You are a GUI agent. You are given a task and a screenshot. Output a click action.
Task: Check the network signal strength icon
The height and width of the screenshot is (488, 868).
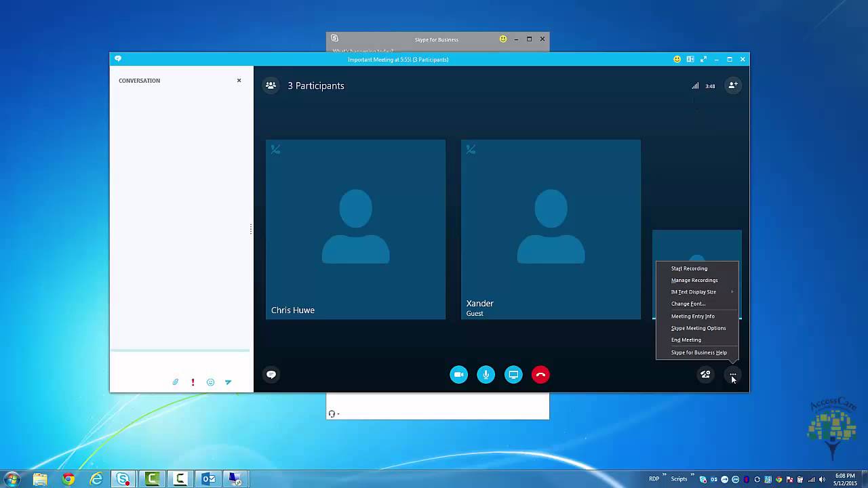(695, 86)
